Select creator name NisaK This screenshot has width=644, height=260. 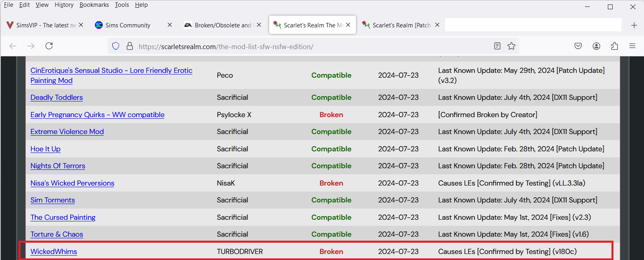pyautogui.click(x=226, y=183)
